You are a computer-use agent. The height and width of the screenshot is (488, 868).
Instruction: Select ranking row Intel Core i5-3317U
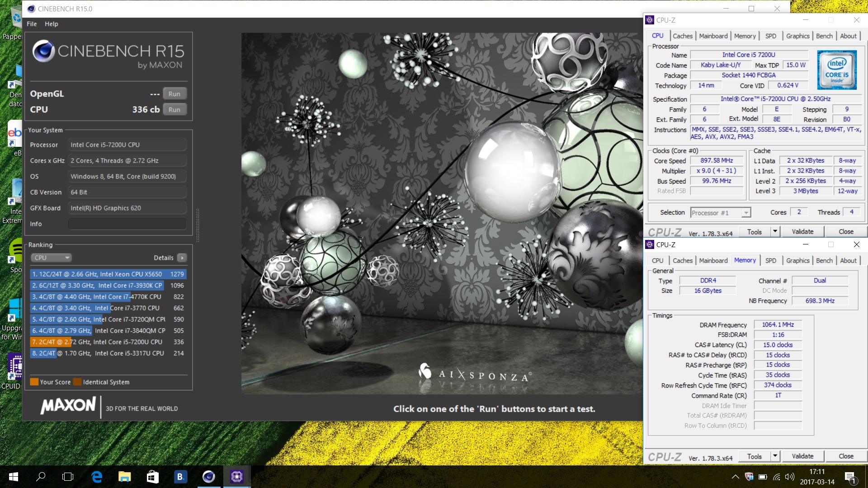tap(108, 353)
